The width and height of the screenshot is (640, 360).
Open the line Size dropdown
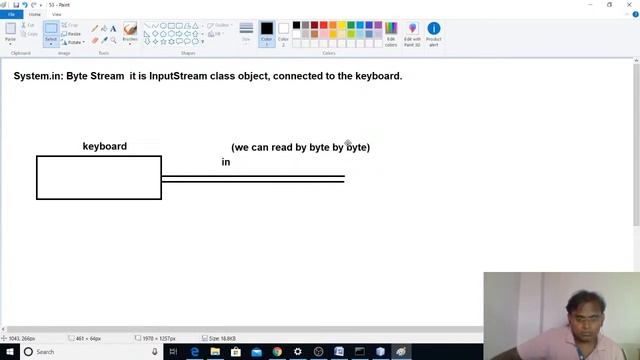coord(246,33)
